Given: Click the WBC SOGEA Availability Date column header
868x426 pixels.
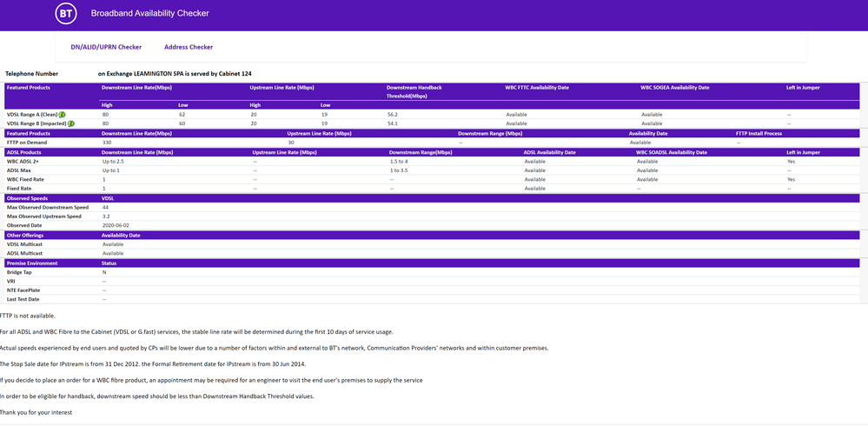Looking at the screenshot, I should coord(674,88).
